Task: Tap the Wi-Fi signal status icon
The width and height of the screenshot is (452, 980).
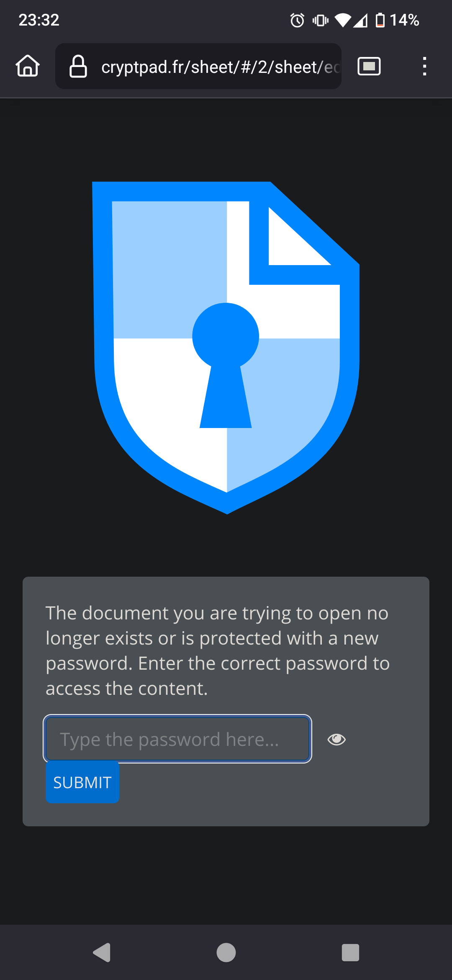Action: pos(343,20)
